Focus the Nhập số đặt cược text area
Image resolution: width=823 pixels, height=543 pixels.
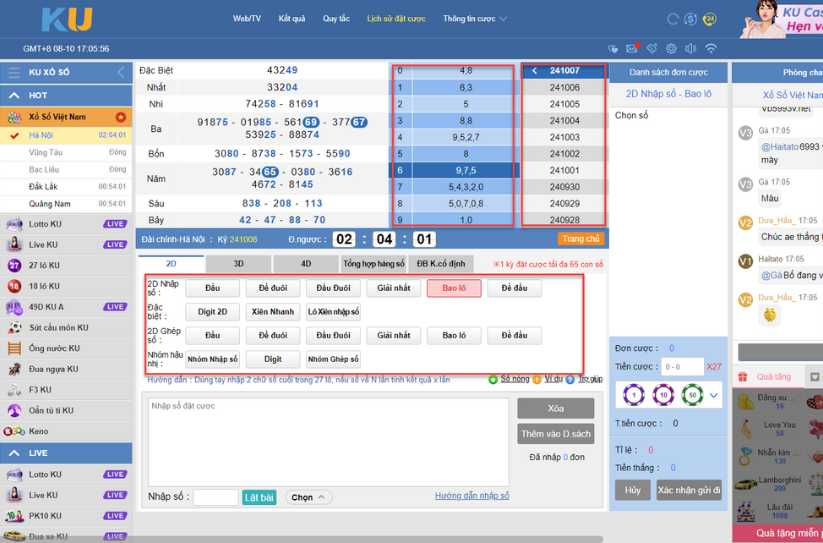click(329, 442)
